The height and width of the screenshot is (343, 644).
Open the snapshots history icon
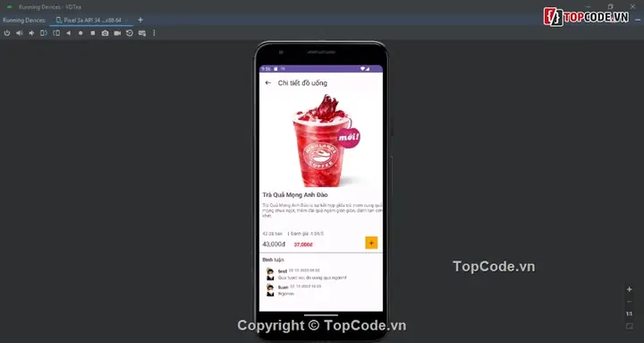click(130, 33)
